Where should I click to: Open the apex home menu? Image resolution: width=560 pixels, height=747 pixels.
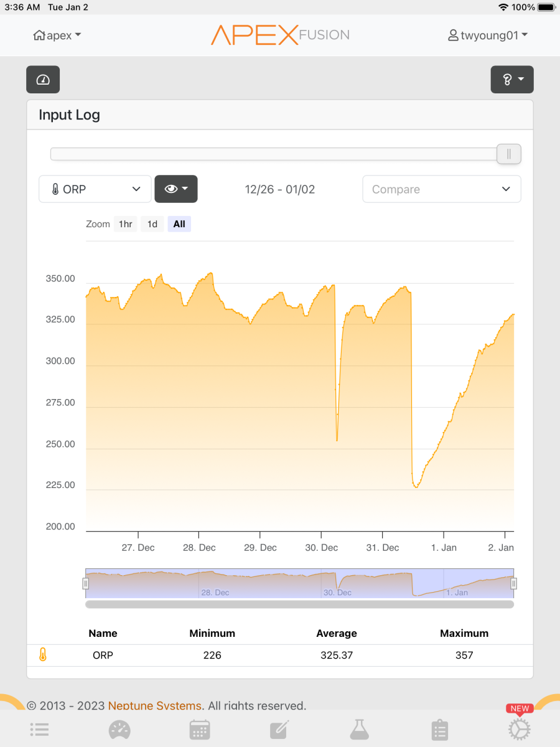(57, 35)
